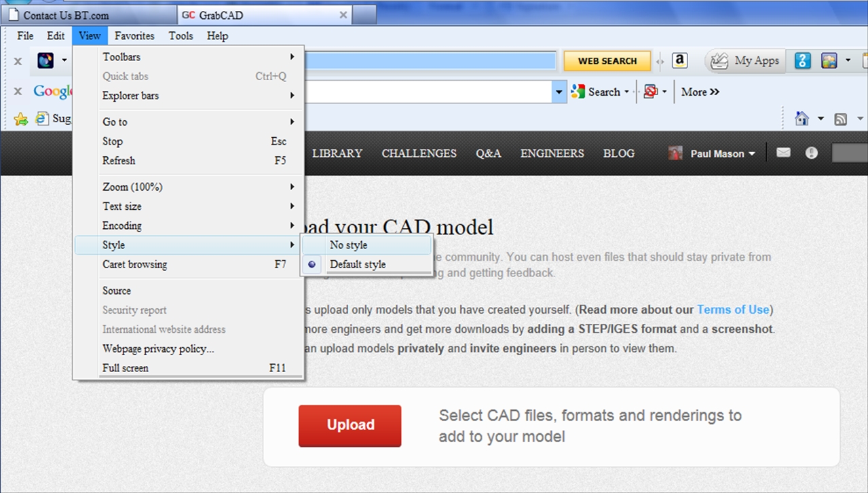
Task: Open the Style submenu entry
Action: pyautogui.click(x=189, y=245)
